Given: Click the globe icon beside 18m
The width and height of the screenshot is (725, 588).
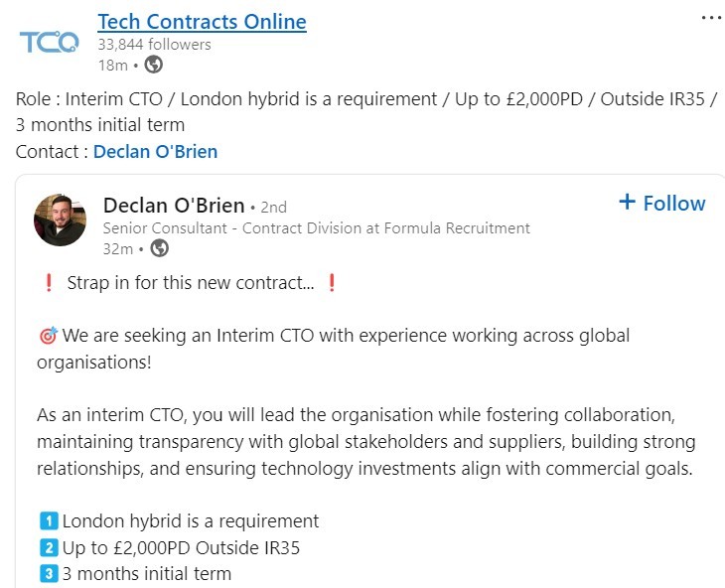Looking at the screenshot, I should point(153,66).
